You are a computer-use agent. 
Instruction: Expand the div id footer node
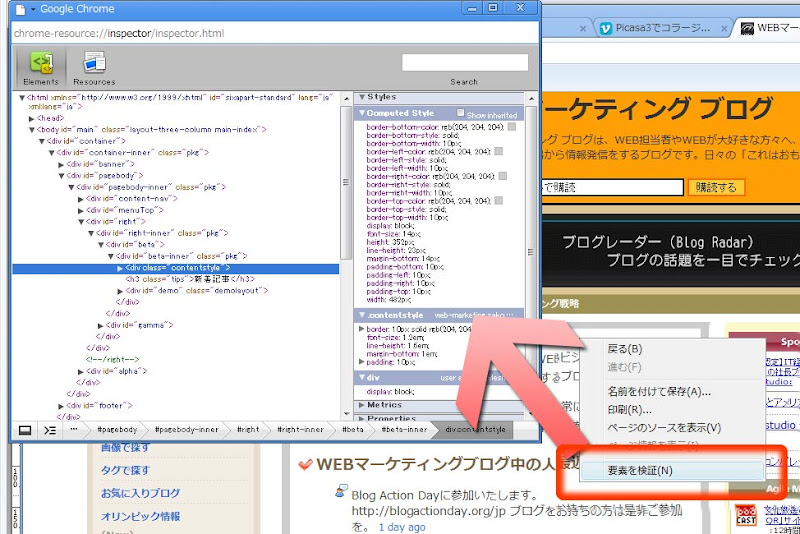click(61, 406)
